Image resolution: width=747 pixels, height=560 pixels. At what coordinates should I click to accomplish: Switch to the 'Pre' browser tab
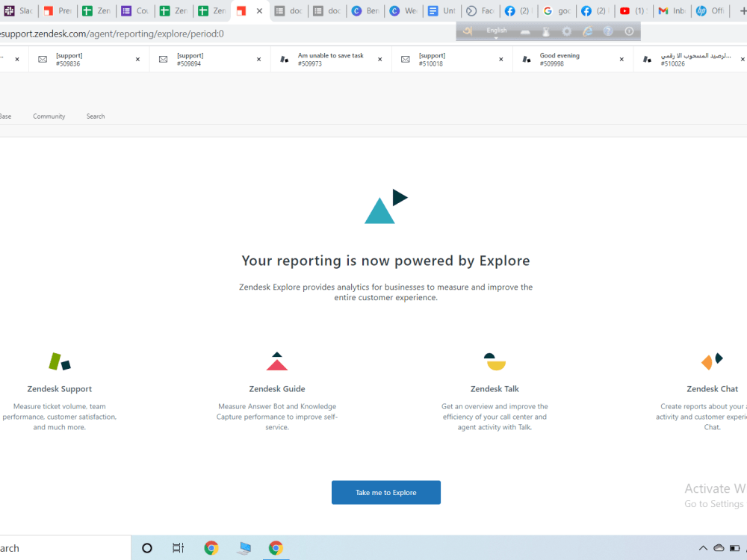tap(58, 10)
